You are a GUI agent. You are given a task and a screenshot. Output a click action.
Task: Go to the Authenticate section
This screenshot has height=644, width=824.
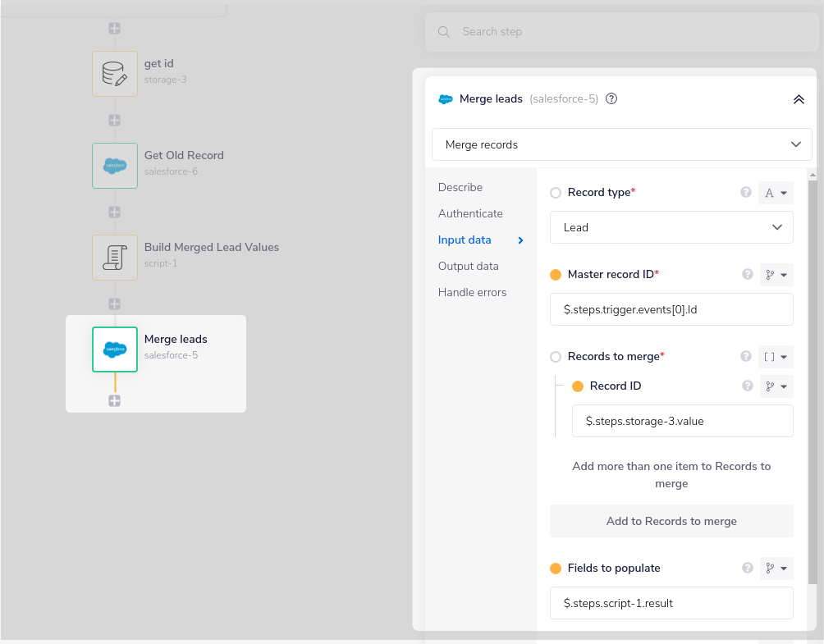(470, 214)
